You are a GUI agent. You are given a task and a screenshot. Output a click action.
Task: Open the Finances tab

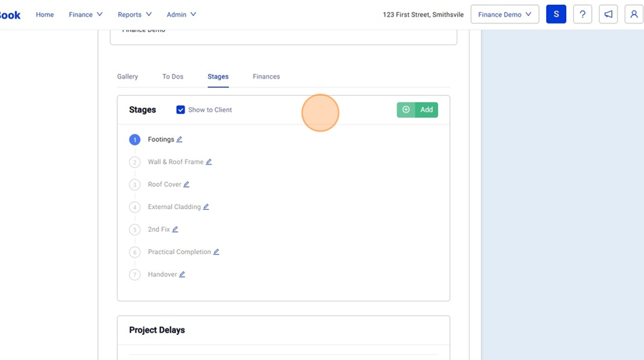click(266, 77)
